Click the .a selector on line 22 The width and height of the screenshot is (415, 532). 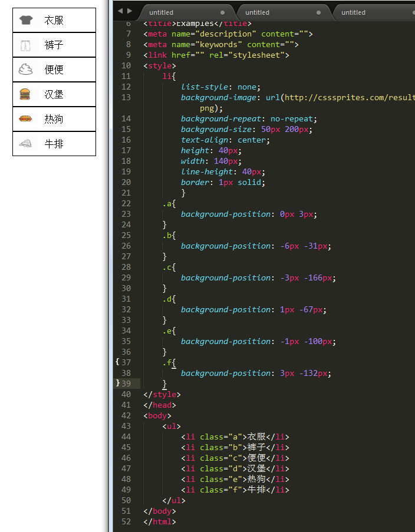click(167, 204)
